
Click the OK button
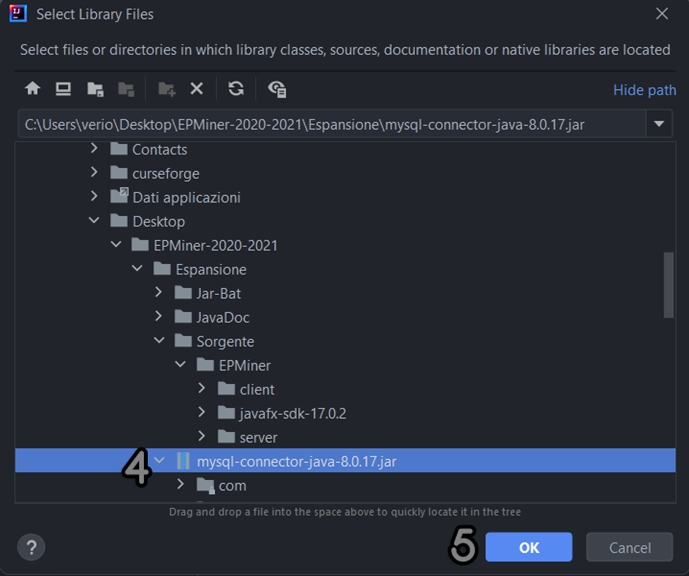[x=529, y=547]
